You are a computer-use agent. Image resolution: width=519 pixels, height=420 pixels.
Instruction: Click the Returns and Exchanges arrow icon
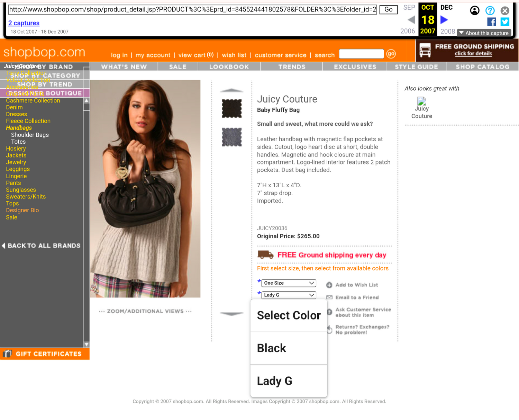[x=330, y=330]
